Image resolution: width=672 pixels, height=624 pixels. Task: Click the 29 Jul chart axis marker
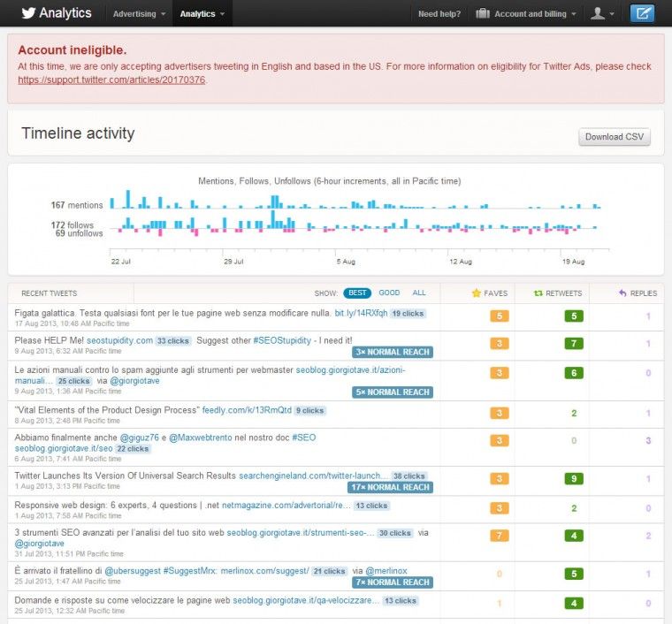(233, 262)
